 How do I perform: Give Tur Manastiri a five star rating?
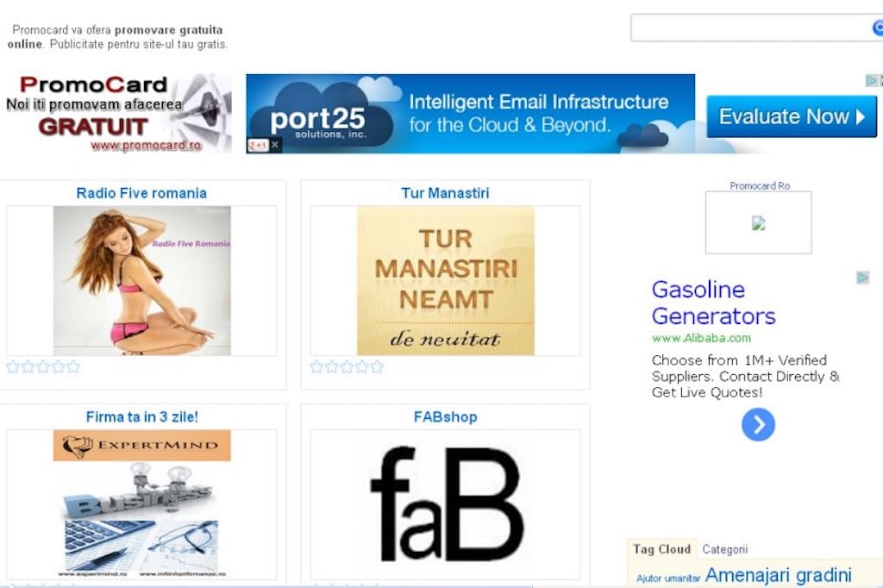click(x=377, y=367)
